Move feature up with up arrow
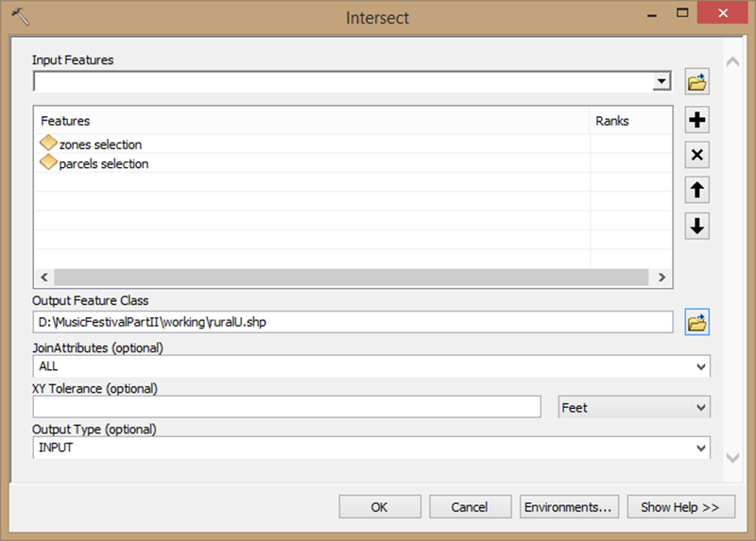The height and width of the screenshot is (541, 756). [x=697, y=191]
